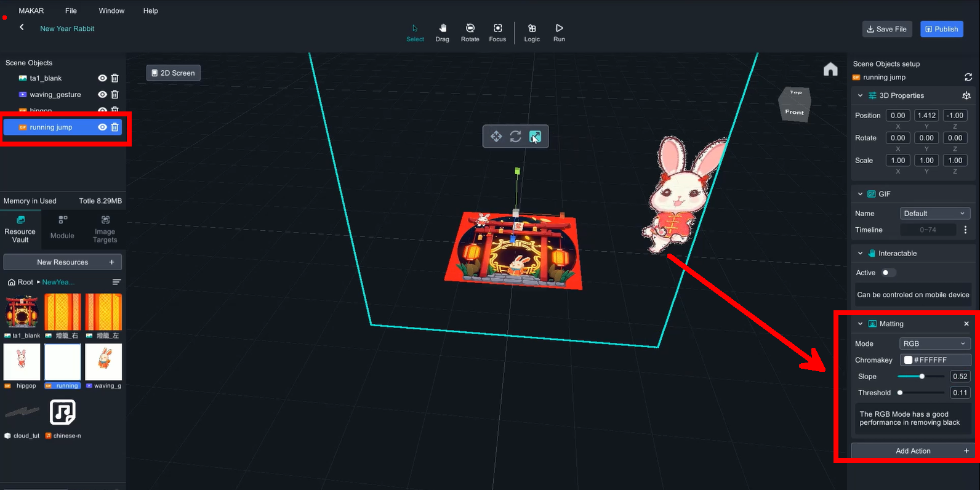Select the Drag hand tool
This screenshot has width=980, height=490.
click(x=442, y=33)
